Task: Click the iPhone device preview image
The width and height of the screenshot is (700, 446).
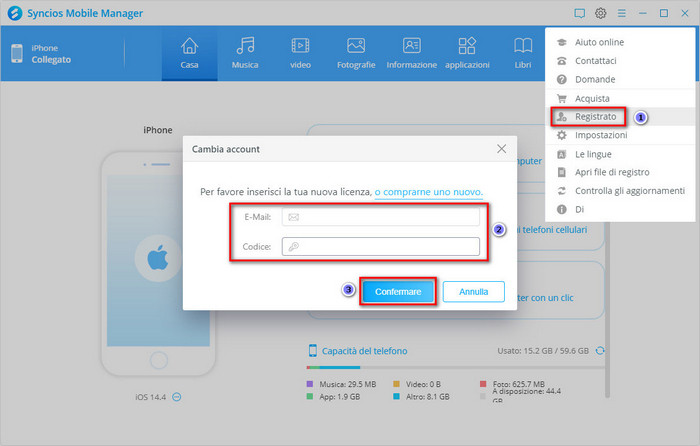Action: [158, 264]
